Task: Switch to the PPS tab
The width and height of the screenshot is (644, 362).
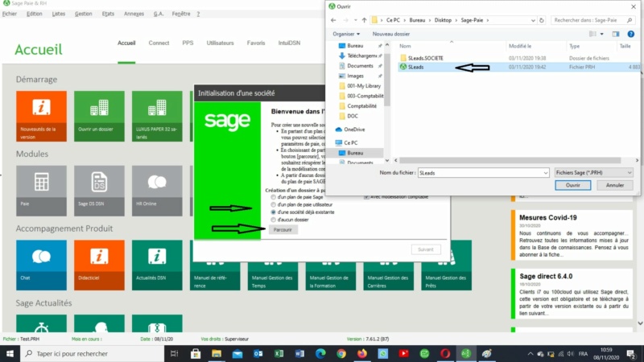Action: click(188, 43)
